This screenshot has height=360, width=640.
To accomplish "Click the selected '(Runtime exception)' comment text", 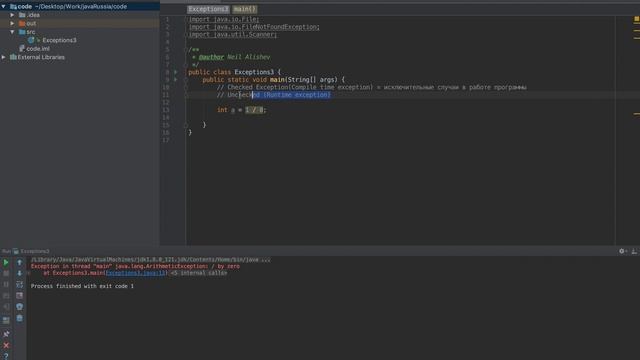I will 297,95.
